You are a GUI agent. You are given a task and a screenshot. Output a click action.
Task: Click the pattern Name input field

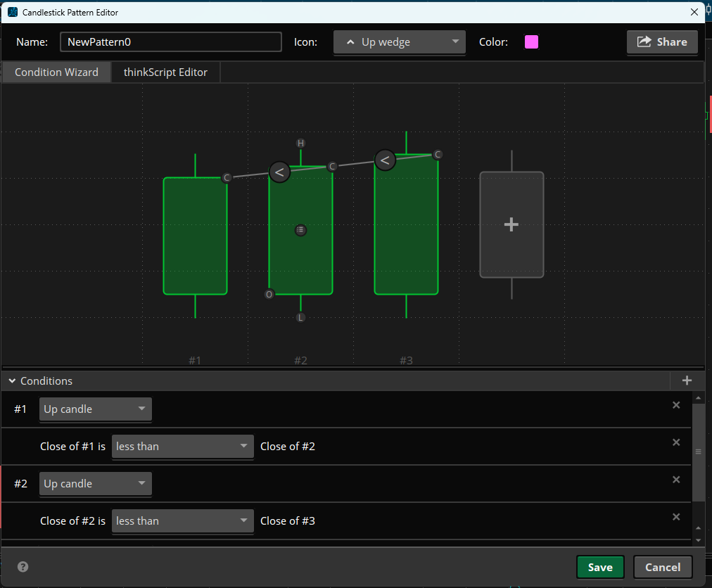click(170, 42)
